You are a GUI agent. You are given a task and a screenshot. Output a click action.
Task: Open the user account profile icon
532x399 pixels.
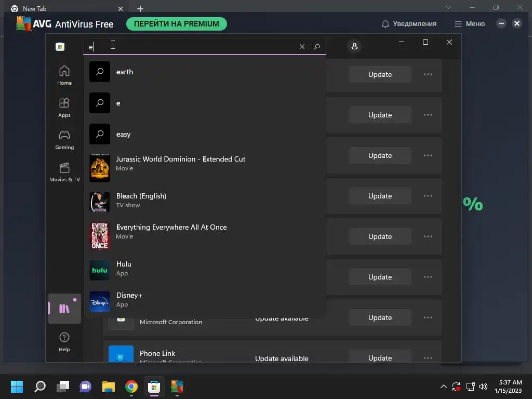[354, 46]
